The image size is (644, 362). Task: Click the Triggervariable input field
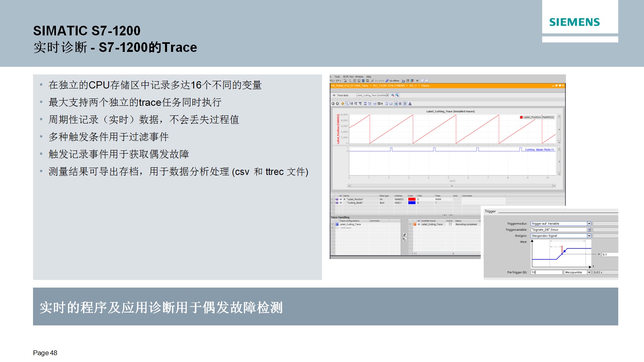559,230
